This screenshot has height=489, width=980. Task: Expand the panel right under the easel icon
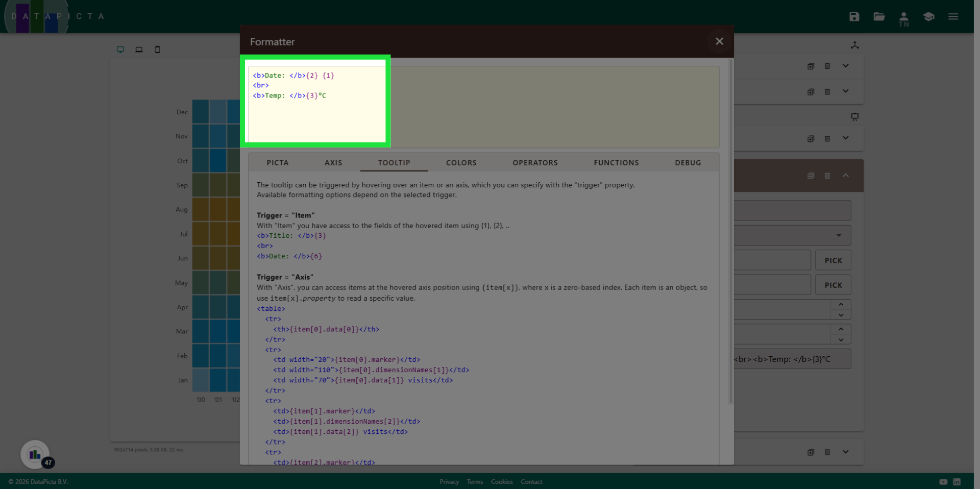[846, 138]
